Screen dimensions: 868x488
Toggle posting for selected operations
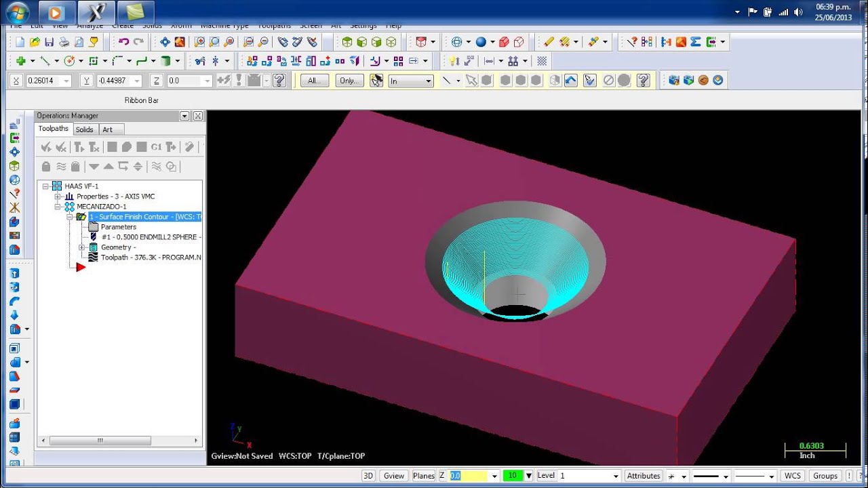[x=75, y=166]
